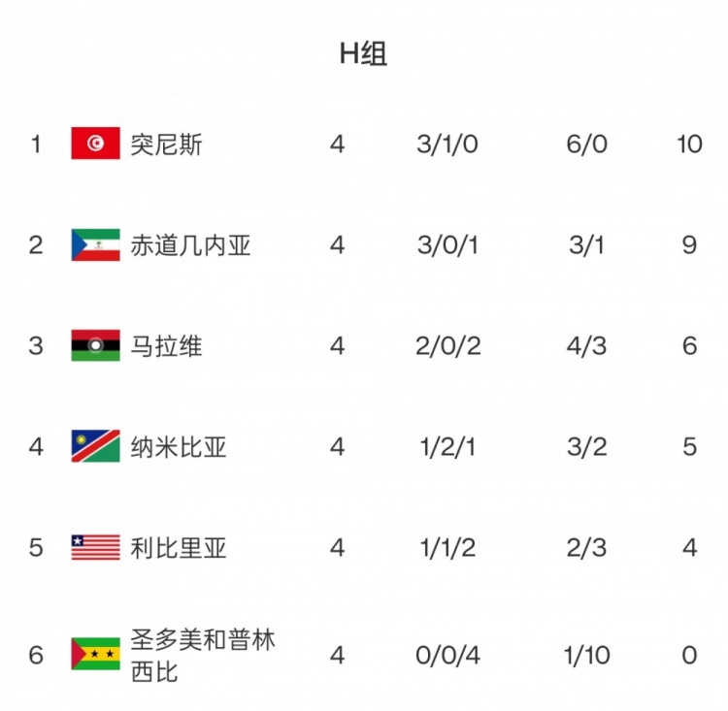
Task: Click the 1/10 goals figure
Action: pyautogui.click(x=586, y=656)
